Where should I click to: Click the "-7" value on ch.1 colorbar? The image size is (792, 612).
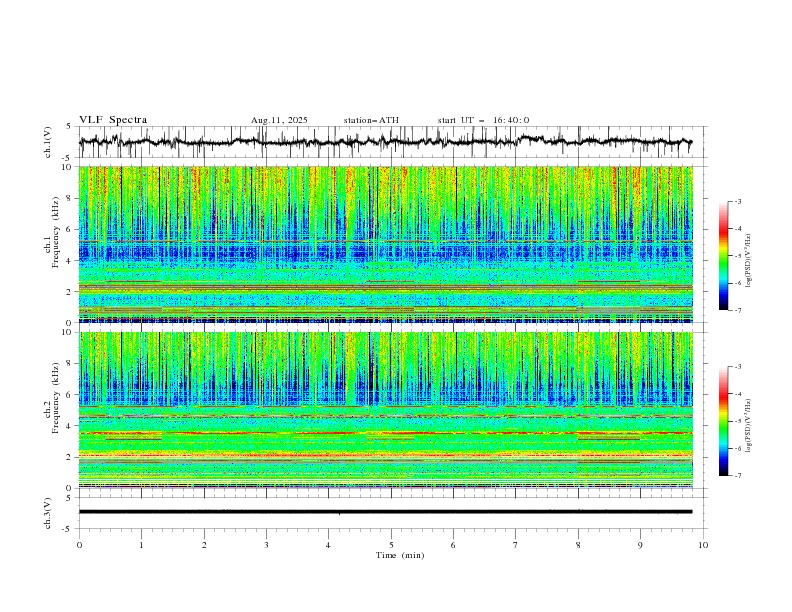tap(738, 310)
